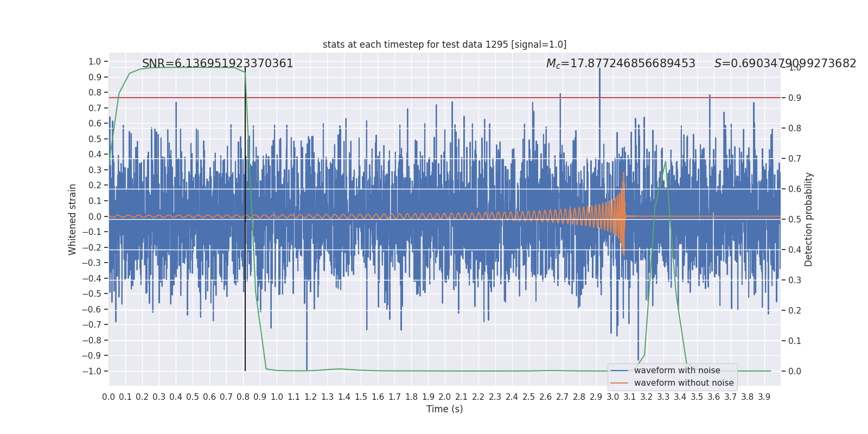
Task: Click the SNR value annotation text
Action: pyautogui.click(x=218, y=63)
